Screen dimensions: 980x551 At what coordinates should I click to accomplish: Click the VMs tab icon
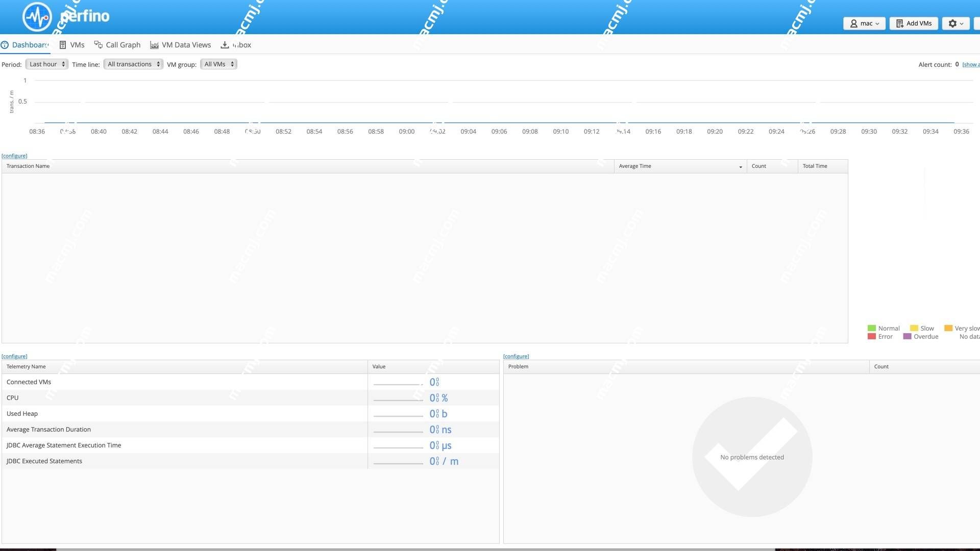(x=62, y=45)
